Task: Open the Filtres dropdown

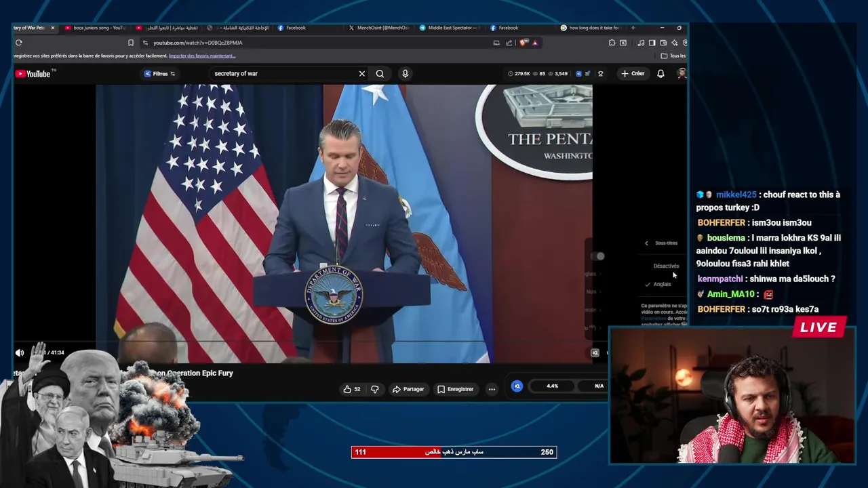Action: tap(160, 74)
